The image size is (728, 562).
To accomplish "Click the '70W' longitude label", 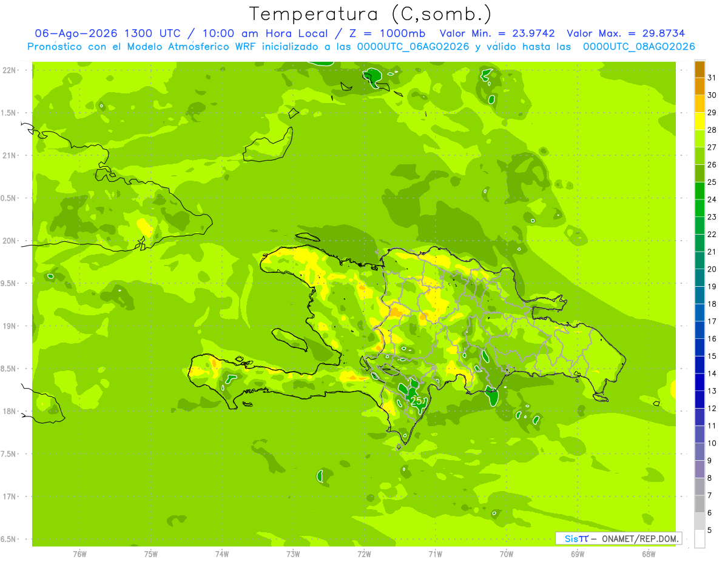I will [x=507, y=554].
